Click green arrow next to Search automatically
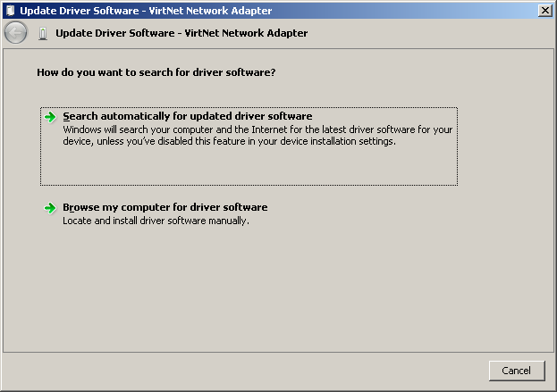557x392 pixels. click(x=50, y=117)
